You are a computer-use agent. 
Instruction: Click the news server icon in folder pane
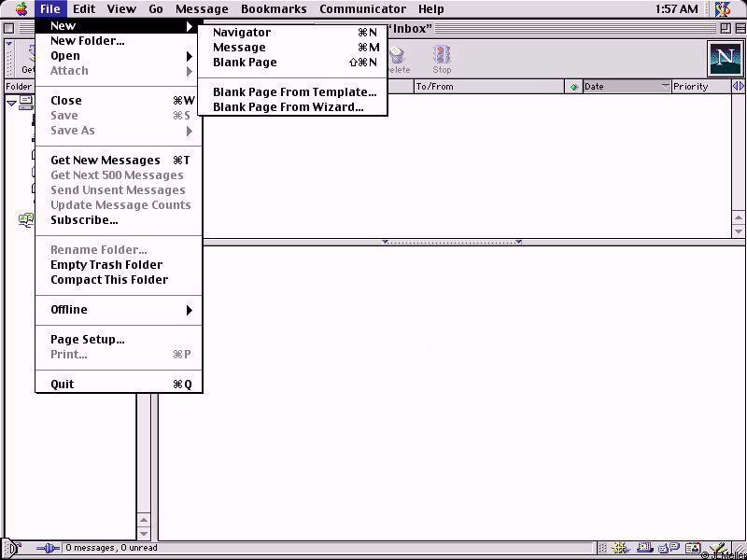(25, 220)
